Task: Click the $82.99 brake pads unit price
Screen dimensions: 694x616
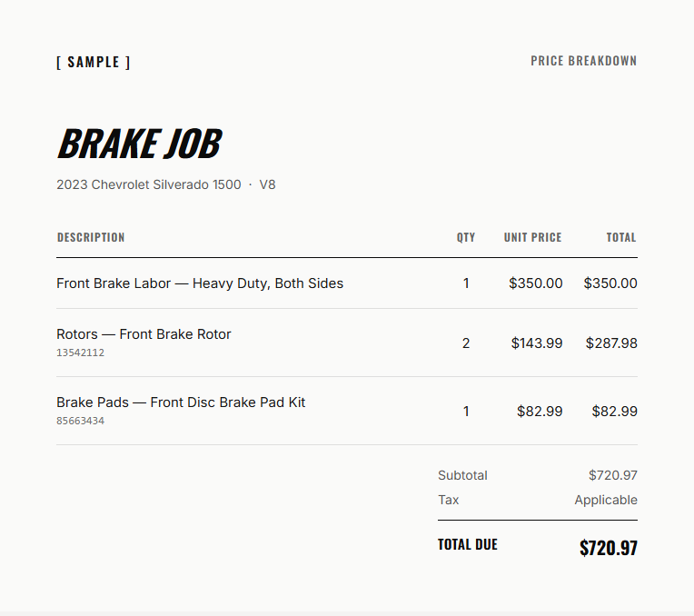Action: (540, 412)
